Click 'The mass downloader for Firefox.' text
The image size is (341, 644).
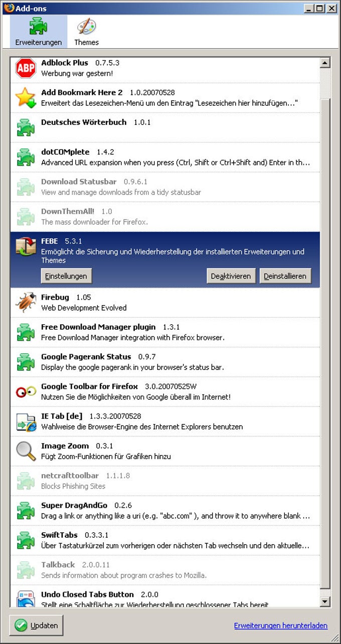coord(94,222)
